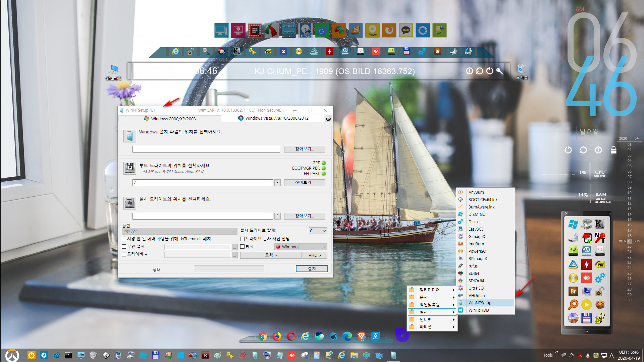Switch to Windows 2000/XP/2003 tab

(x=170, y=119)
